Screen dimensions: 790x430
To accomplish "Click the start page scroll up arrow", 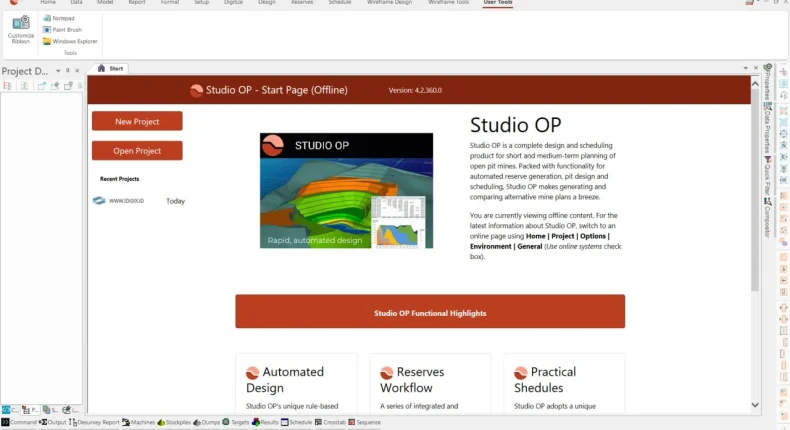I will point(755,84).
